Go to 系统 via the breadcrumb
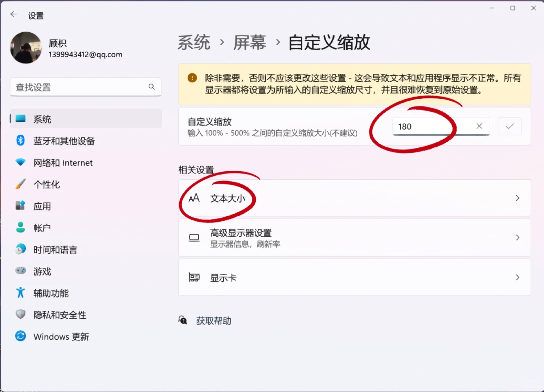Viewport: 544px width, 392px height. [194, 42]
